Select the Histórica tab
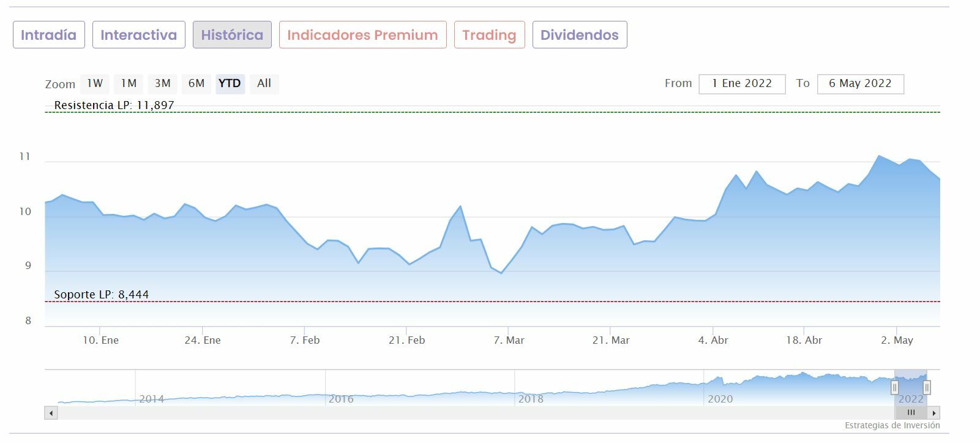 point(232,35)
